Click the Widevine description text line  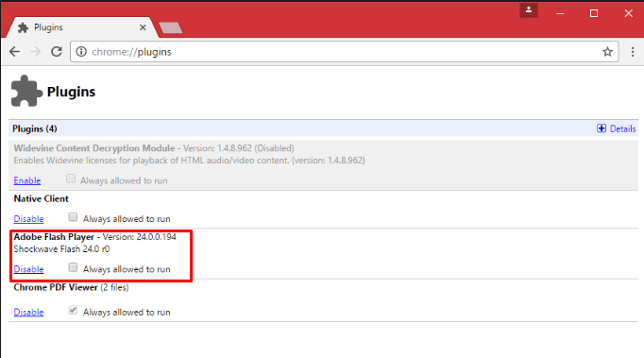[x=190, y=161]
